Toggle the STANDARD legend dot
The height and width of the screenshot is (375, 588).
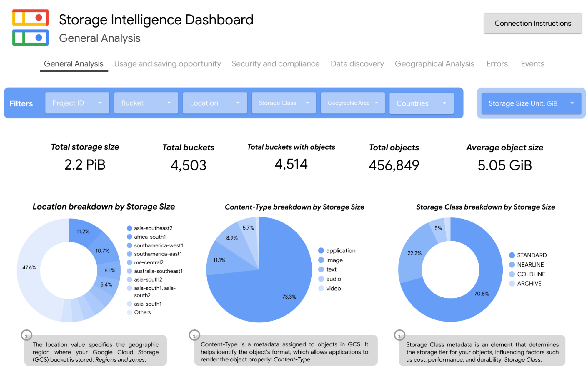[x=512, y=255]
